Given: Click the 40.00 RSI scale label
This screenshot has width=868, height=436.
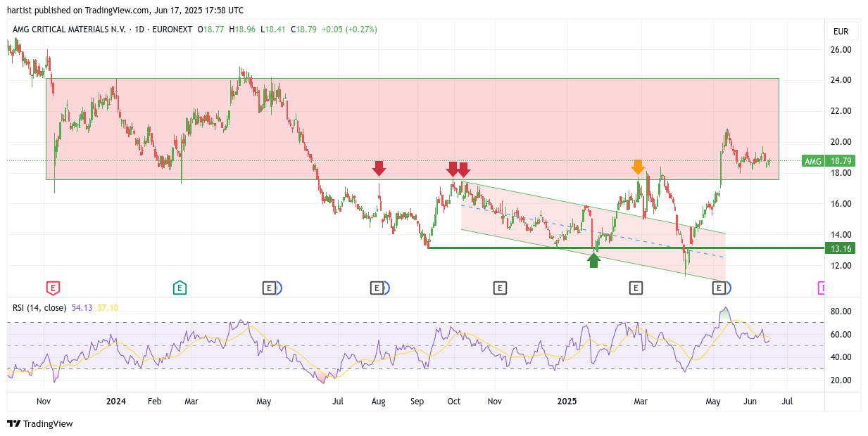Looking at the screenshot, I should 841,357.
